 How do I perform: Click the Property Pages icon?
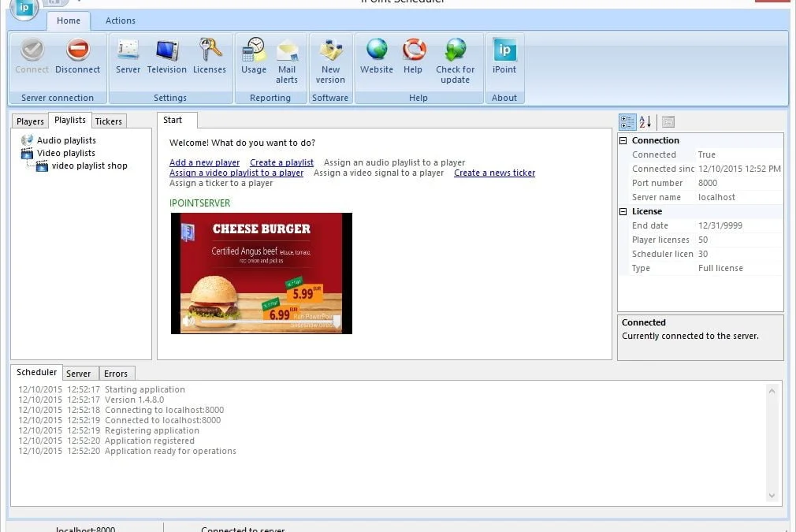(x=668, y=122)
